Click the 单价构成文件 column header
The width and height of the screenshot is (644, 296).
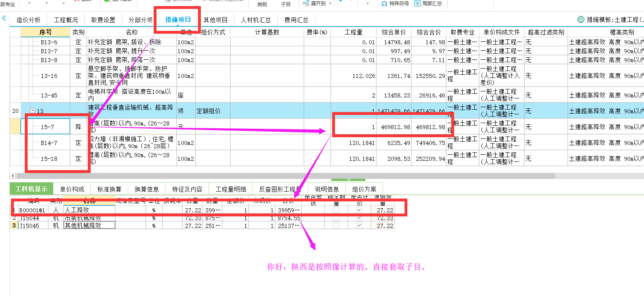(x=502, y=32)
